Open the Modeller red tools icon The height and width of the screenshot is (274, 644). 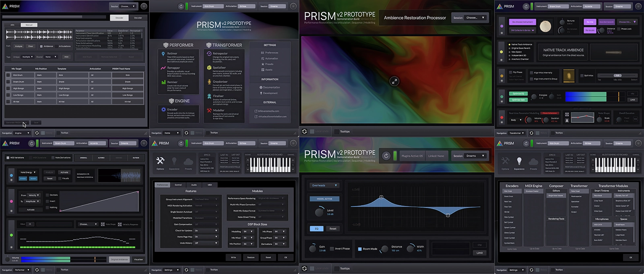(x=209, y=110)
